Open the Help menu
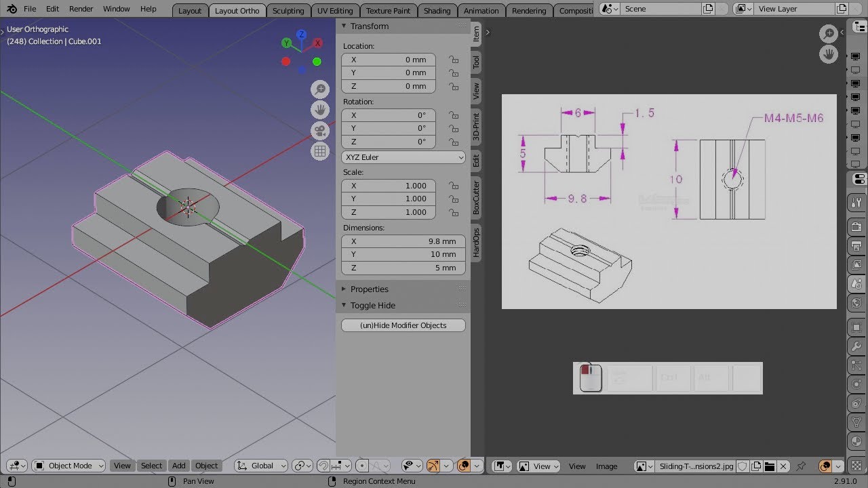The height and width of the screenshot is (488, 868). 149,9
